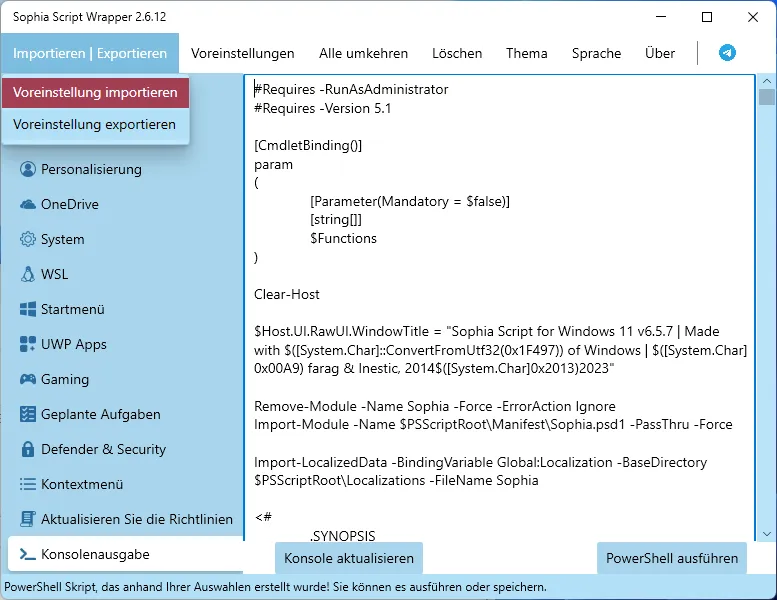Open the Über menu
Viewport: 777px width, 600px height.
pyautogui.click(x=660, y=53)
